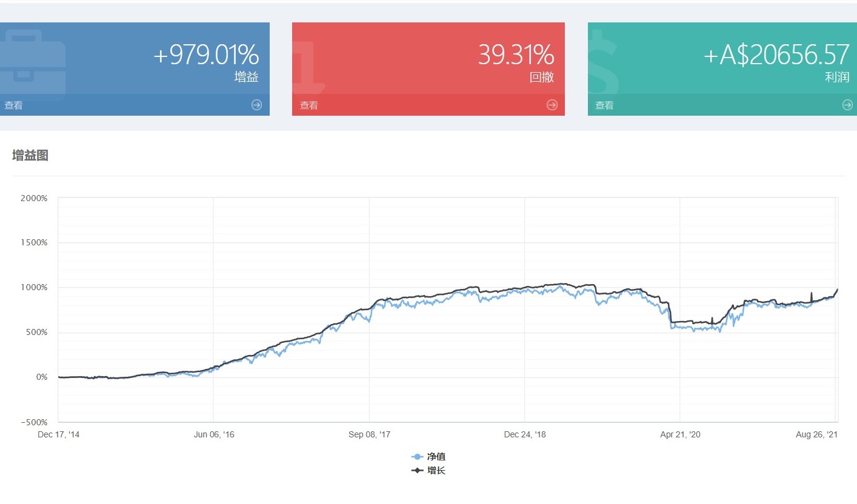This screenshot has height=504, width=857.
Task: Click the 0% y-axis label
Action: tap(41, 377)
